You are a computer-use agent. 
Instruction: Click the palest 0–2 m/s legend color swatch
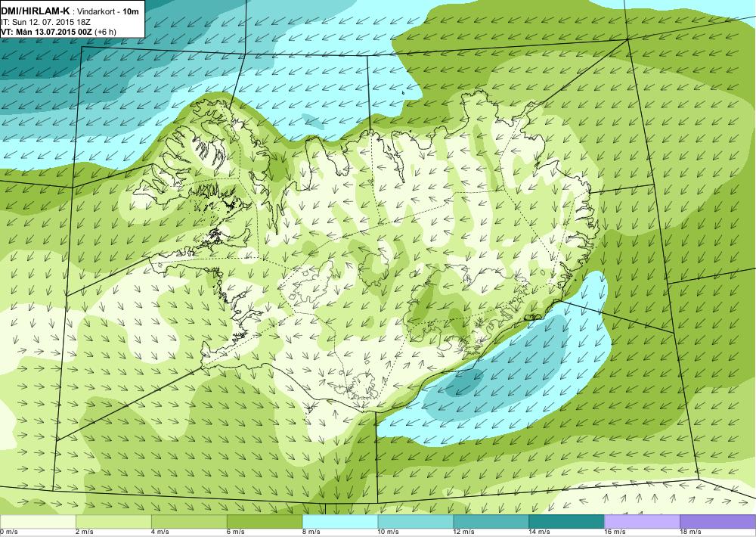[38, 522]
